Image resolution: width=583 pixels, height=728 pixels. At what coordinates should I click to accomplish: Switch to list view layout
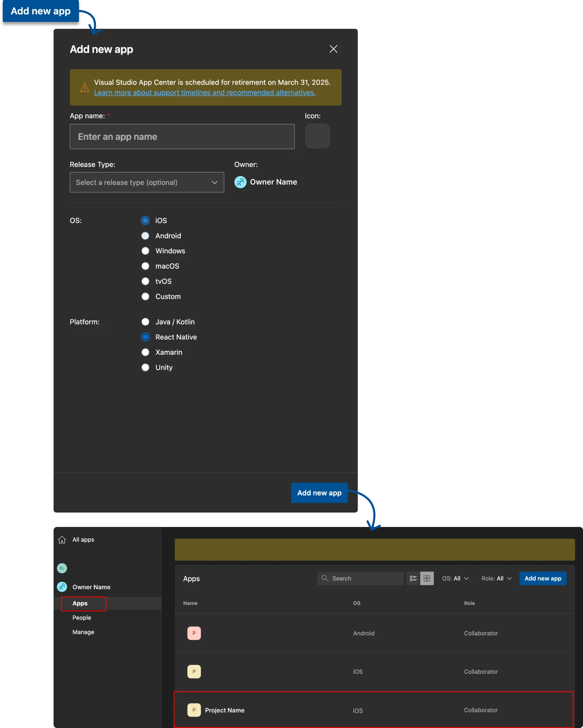coord(413,578)
